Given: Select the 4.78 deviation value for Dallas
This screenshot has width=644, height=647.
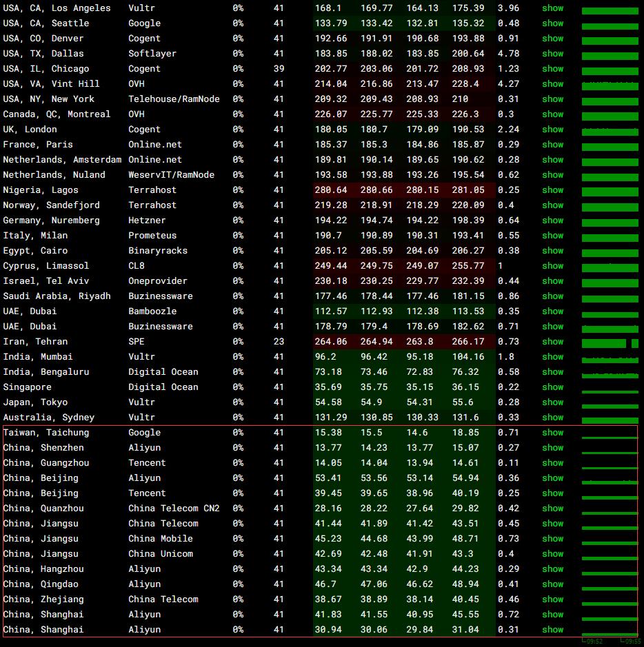Looking at the screenshot, I should (x=508, y=54).
